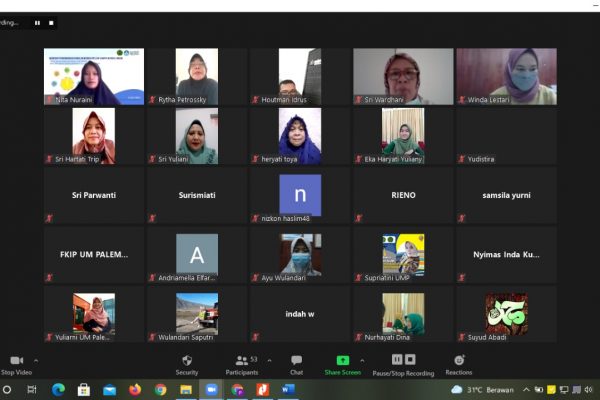The height and width of the screenshot is (400, 600).
Task: Select Nita Nuraini's video tile
Action: (x=94, y=77)
